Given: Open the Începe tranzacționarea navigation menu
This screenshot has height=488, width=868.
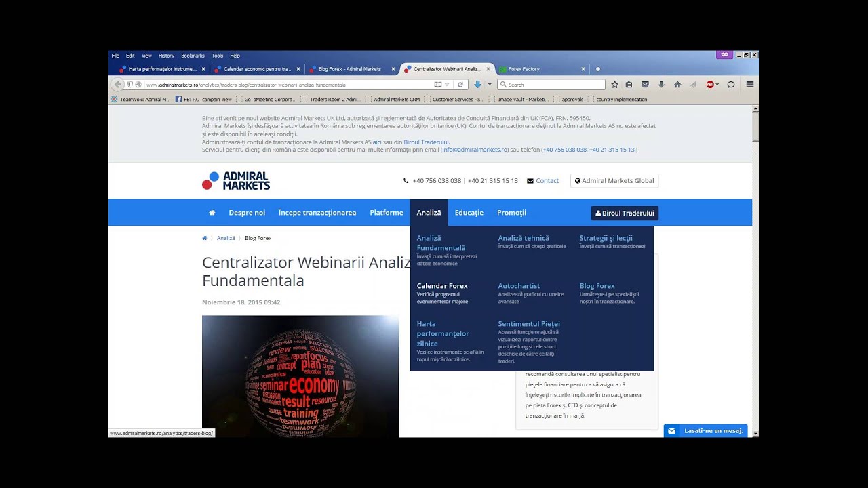Looking at the screenshot, I should [x=317, y=213].
